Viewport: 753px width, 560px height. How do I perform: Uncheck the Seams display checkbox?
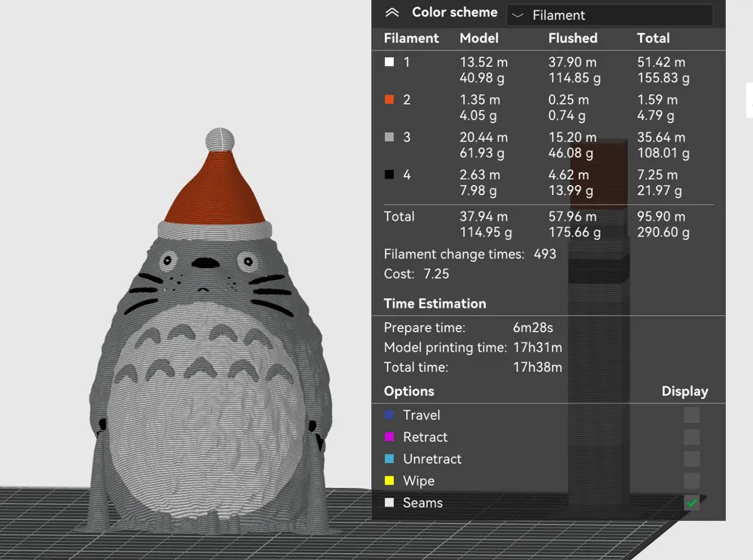pyautogui.click(x=691, y=502)
